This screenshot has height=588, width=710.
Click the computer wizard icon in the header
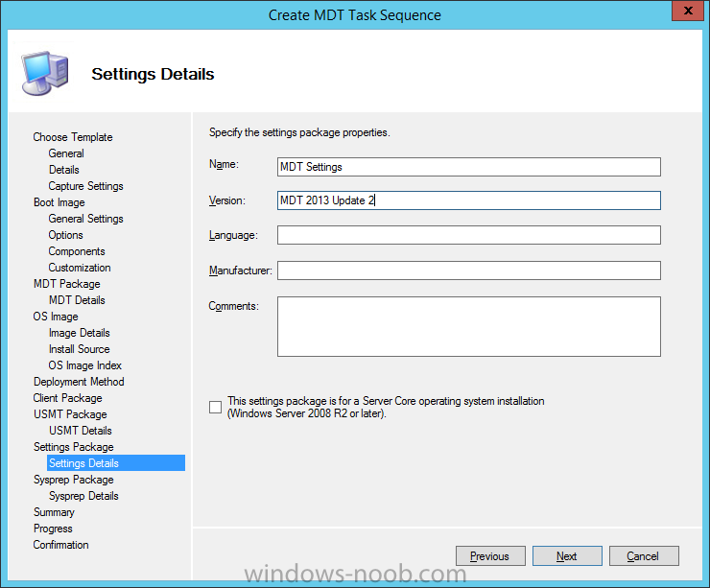(45, 74)
